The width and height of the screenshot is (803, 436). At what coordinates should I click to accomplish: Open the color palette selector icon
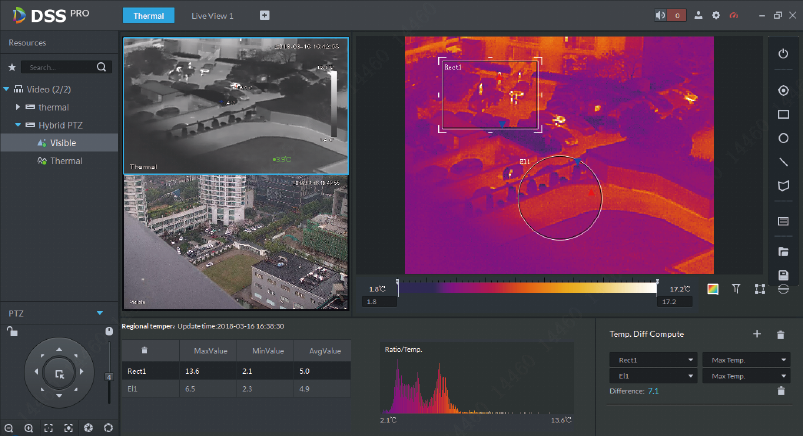click(x=713, y=289)
